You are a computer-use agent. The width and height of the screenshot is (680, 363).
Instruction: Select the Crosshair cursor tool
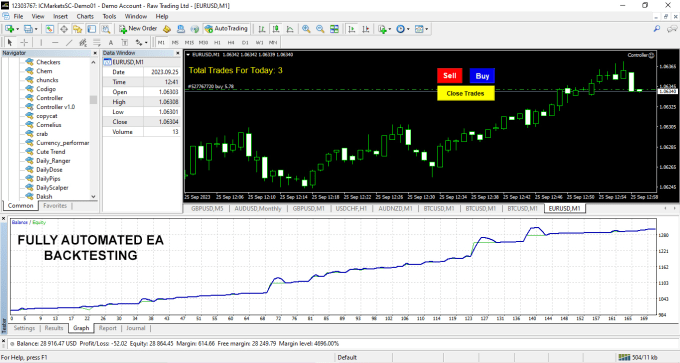(x=24, y=43)
